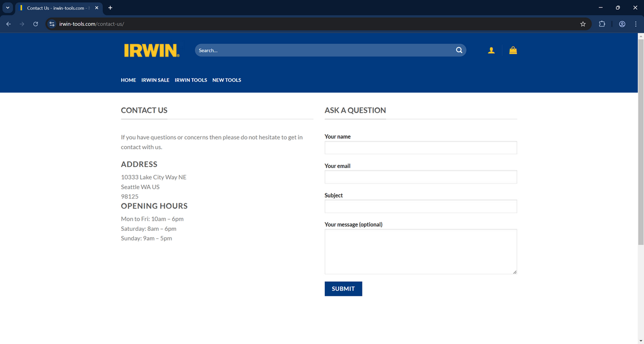Click the Subject input field
The width and height of the screenshot is (644, 344).
point(420,206)
